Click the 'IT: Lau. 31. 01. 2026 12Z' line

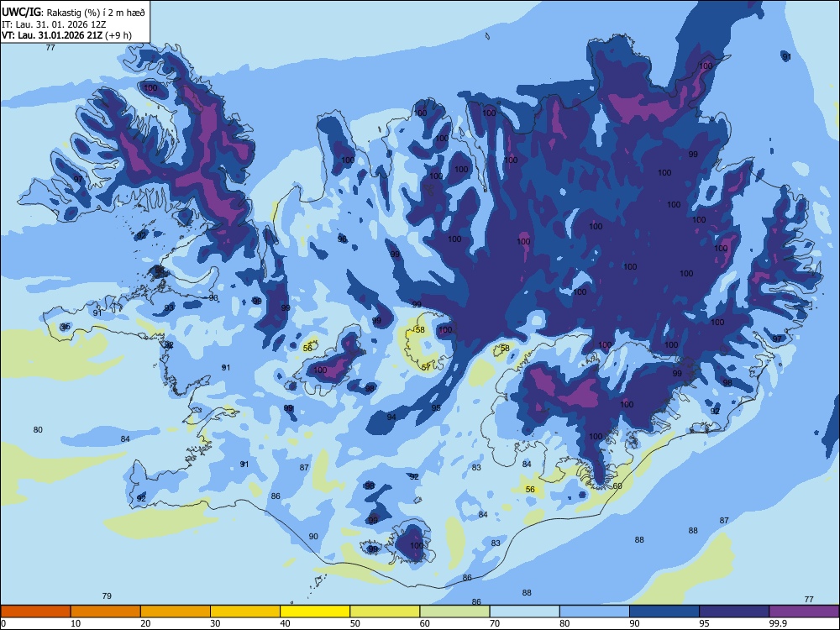[54, 24]
